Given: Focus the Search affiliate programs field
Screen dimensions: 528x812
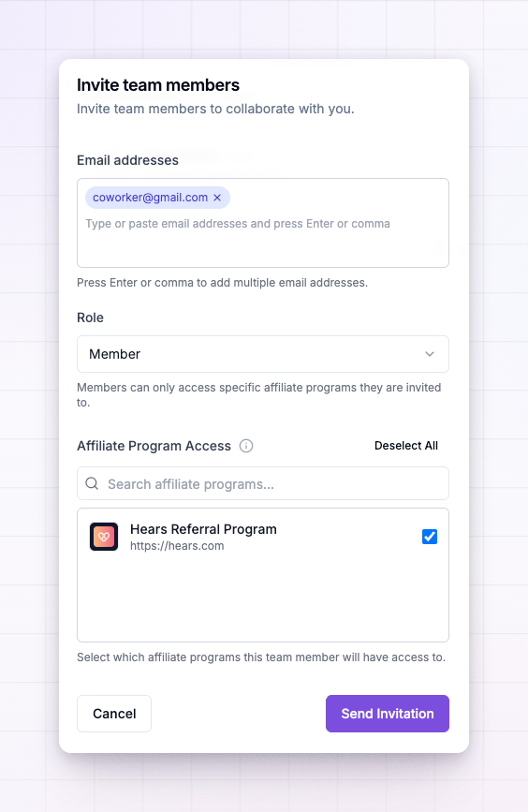Looking at the screenshot, I should (x=263, y=483).
